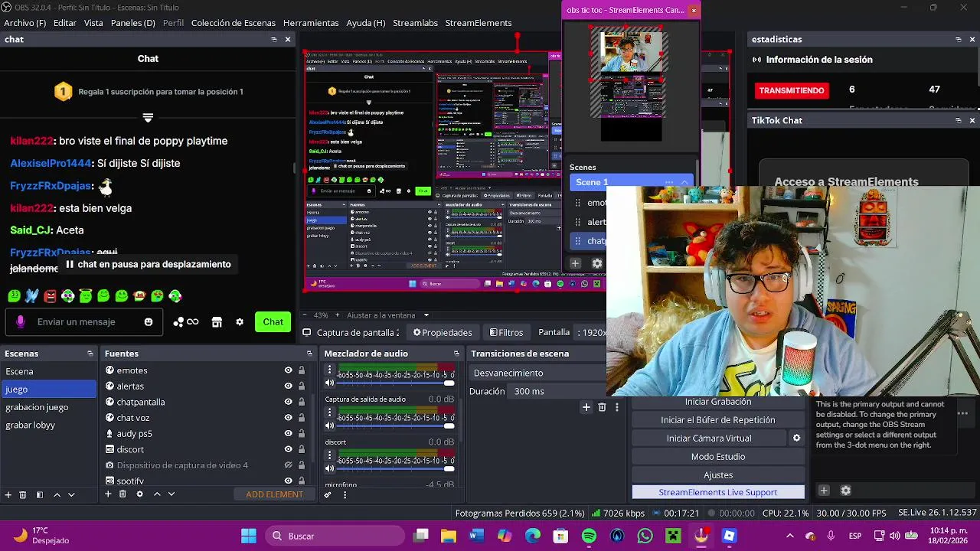Open the Paneles menu

133,23
